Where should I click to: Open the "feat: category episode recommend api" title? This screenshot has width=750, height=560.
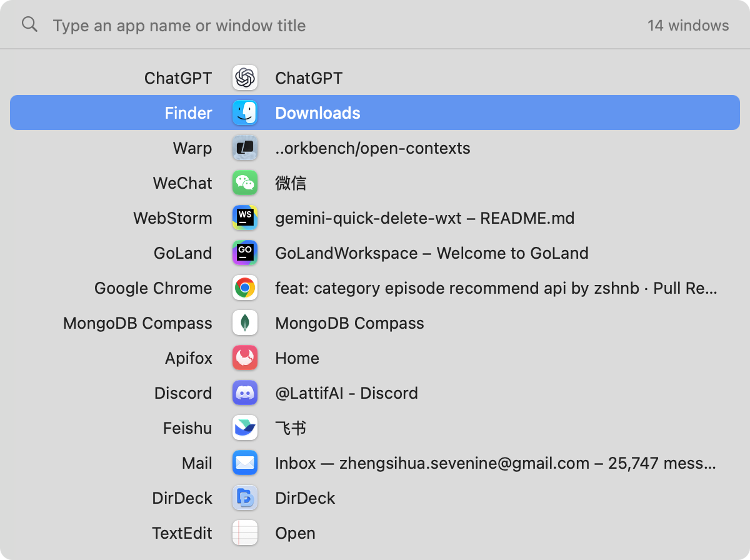496,288
